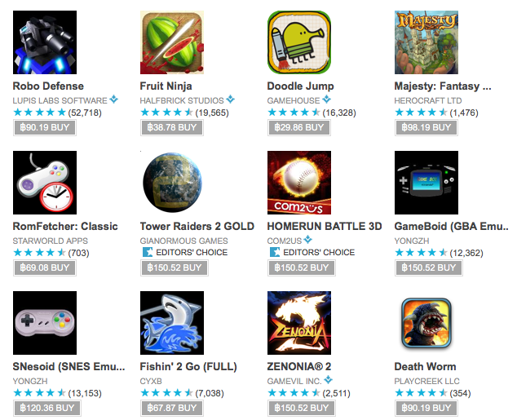Click the GameBoid handheld console icon
Screen dimensions: 517x420
click(426, 183)
